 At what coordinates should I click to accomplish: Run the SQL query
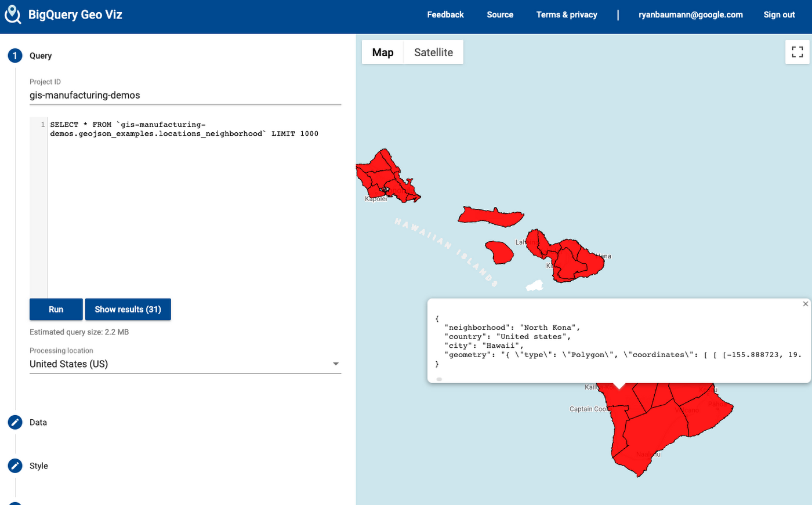56,310
